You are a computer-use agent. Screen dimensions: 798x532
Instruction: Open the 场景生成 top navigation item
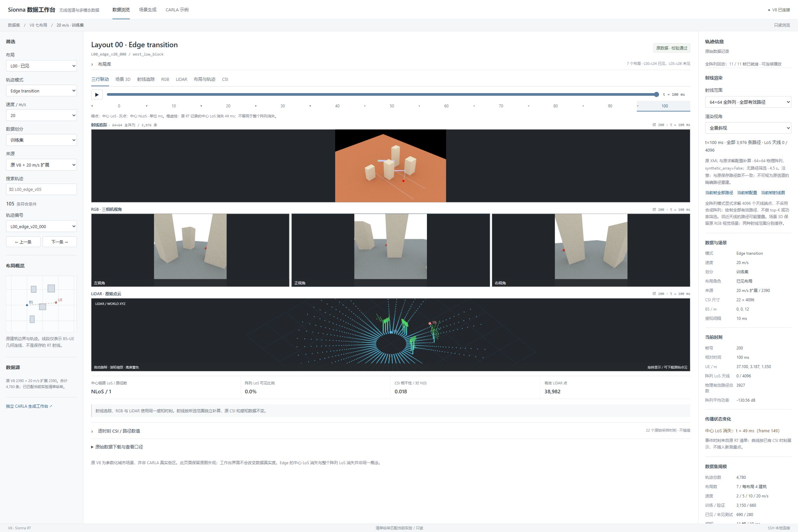148,10
